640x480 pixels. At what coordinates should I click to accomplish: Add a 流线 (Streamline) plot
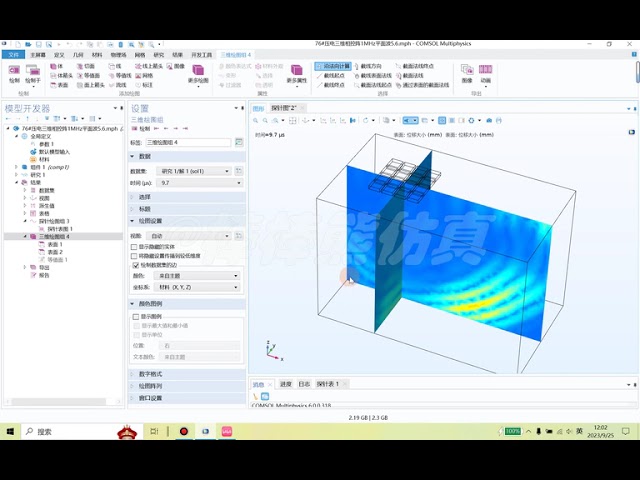click(x=118, y=85)
